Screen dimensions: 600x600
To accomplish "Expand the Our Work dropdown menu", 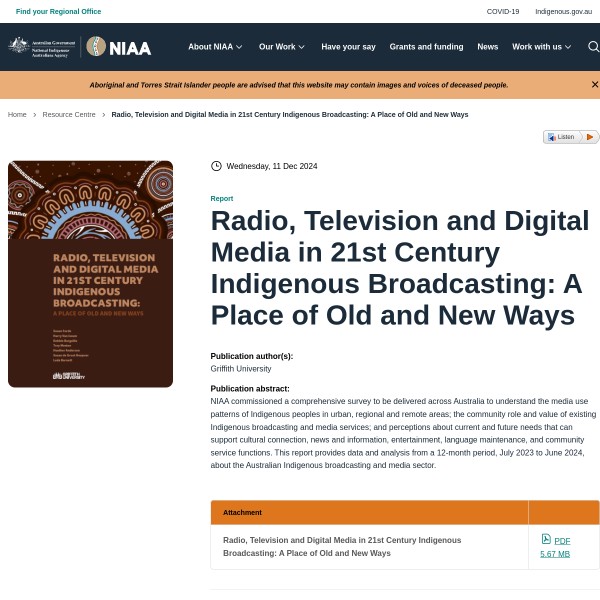I will click(281, 47).
